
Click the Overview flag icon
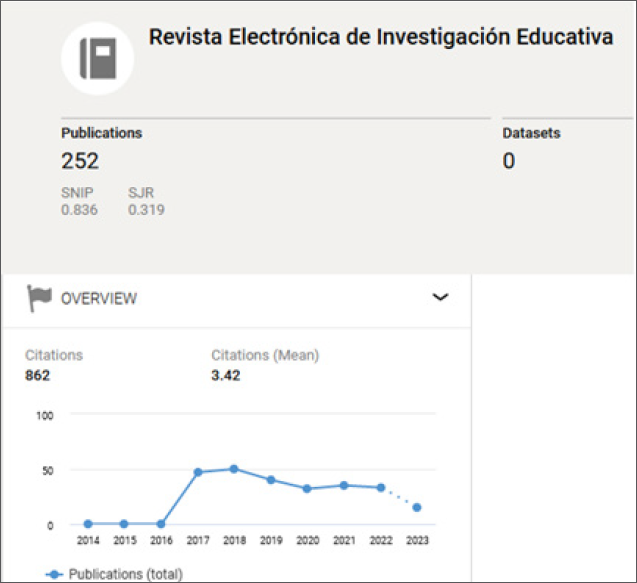(x=40, y=298)
